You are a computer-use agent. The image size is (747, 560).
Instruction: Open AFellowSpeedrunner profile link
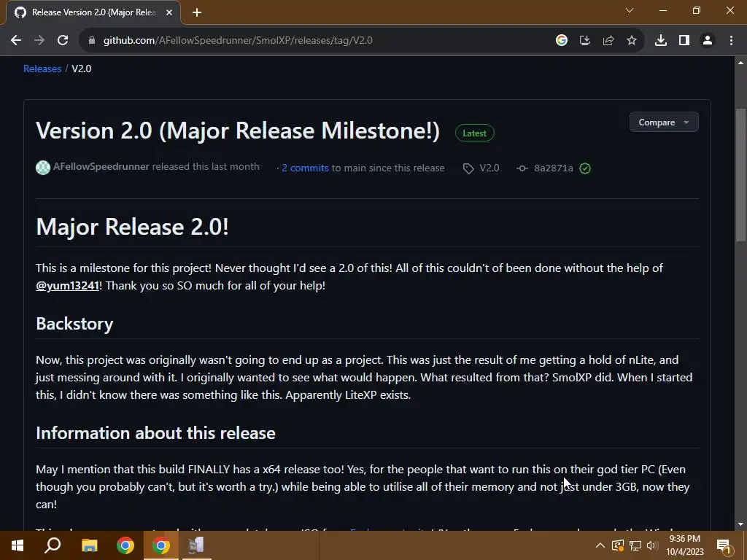(x=101, y=167)
